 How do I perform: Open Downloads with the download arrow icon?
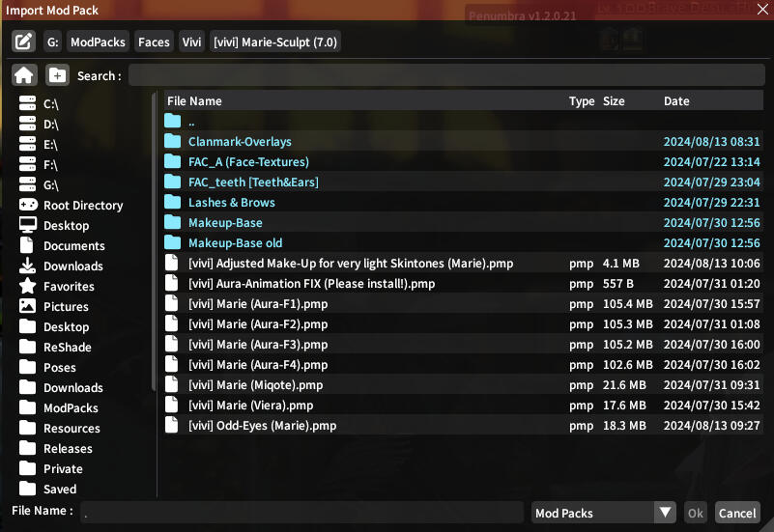tap(27, 266)
